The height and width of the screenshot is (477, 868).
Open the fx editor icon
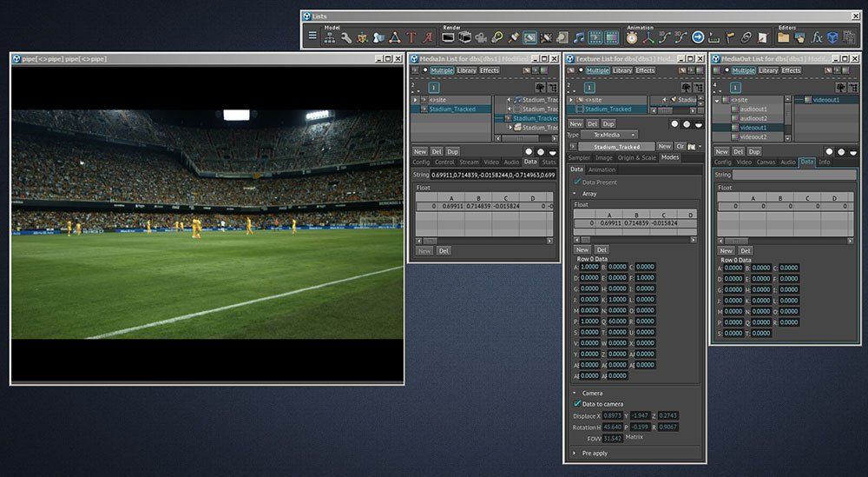tap(816, 37)
